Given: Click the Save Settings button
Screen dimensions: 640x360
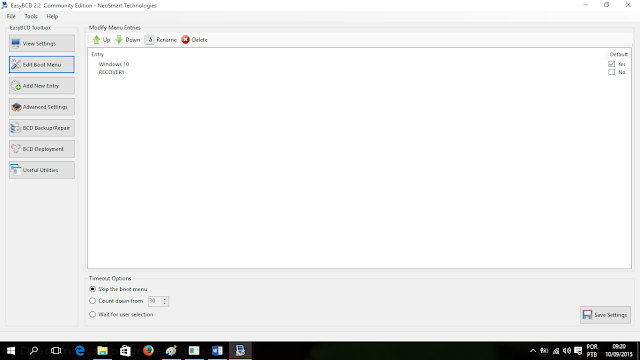Looking at the screenshot, I should [x=605, y=315].
